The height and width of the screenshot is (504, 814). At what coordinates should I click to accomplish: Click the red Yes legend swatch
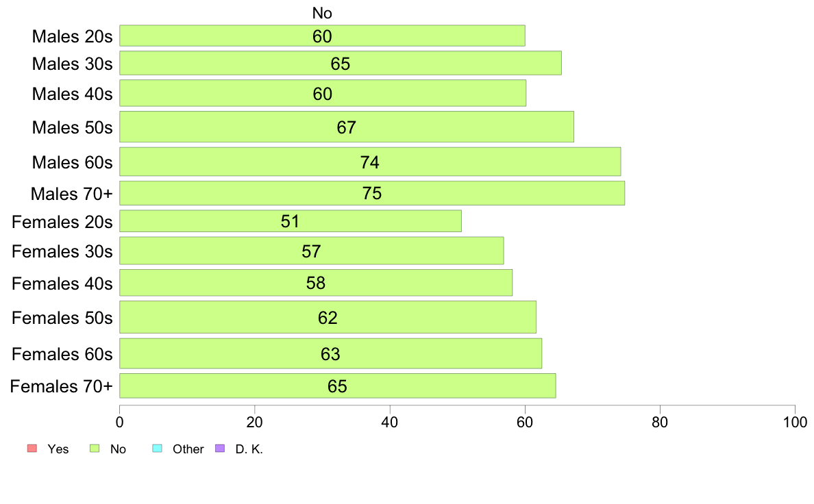(x=32, y=449)
